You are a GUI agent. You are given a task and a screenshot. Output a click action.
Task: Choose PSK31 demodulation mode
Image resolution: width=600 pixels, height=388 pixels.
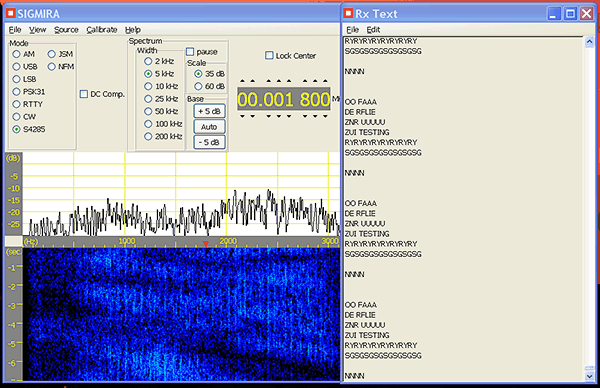(16, 92)
